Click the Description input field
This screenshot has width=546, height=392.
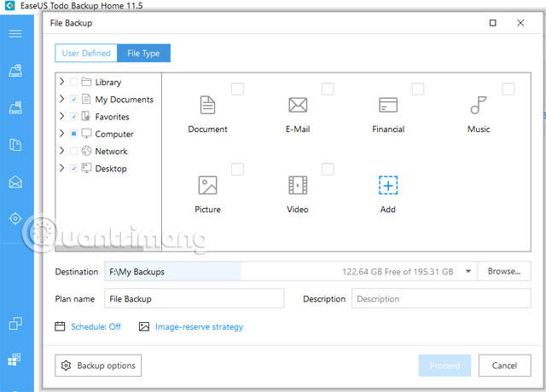(441, 298)
